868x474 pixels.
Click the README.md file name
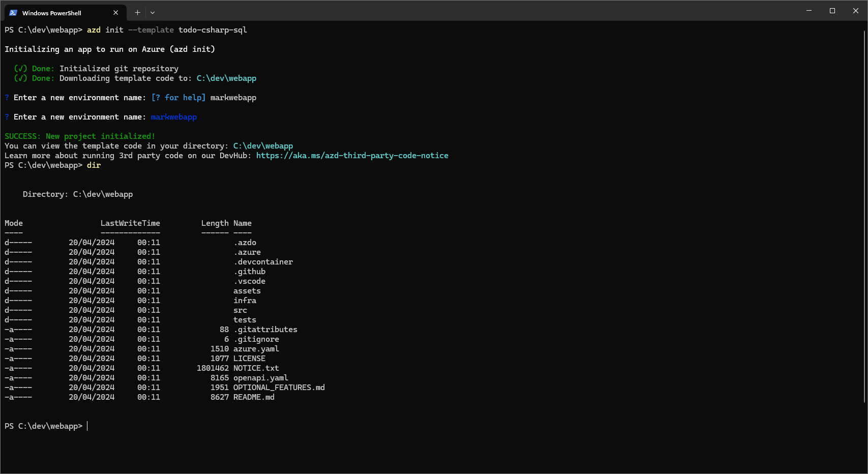[254, 397]
